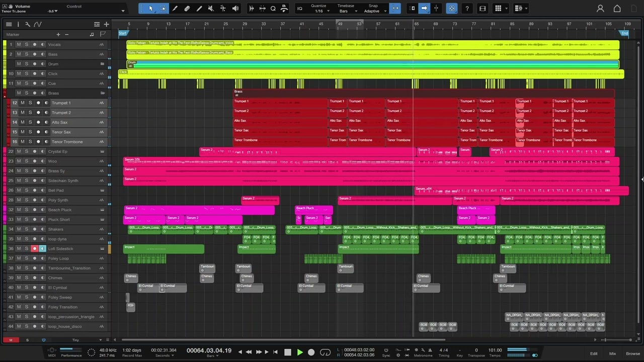644x362 pixels.
Task: Disarm record on Loli Sidestick track
Action: click(34, 249)
